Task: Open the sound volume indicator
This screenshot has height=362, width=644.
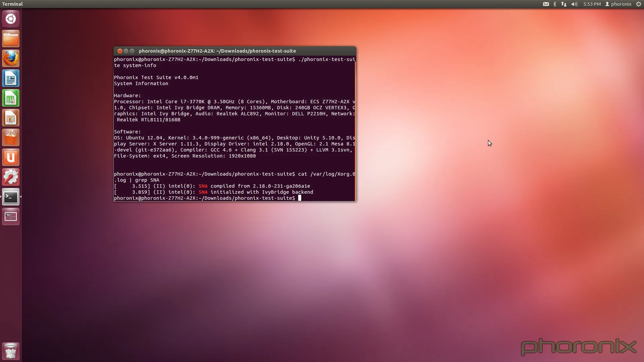Action: point(575,4)
